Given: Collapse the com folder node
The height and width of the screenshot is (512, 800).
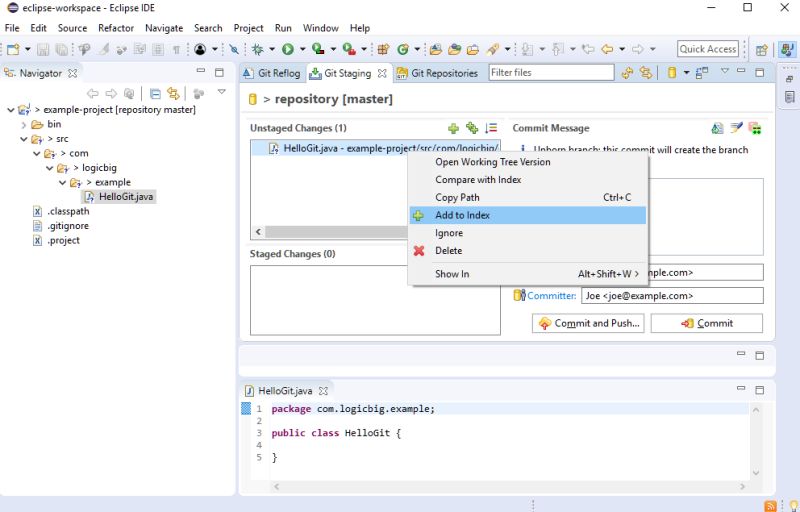Looking at the screenshot, I should (37, 153).
